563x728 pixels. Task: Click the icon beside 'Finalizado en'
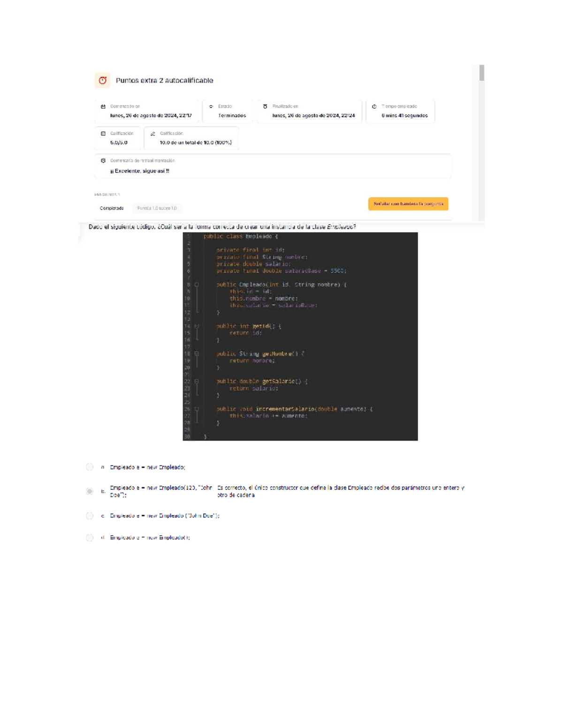tap(265, 106)
